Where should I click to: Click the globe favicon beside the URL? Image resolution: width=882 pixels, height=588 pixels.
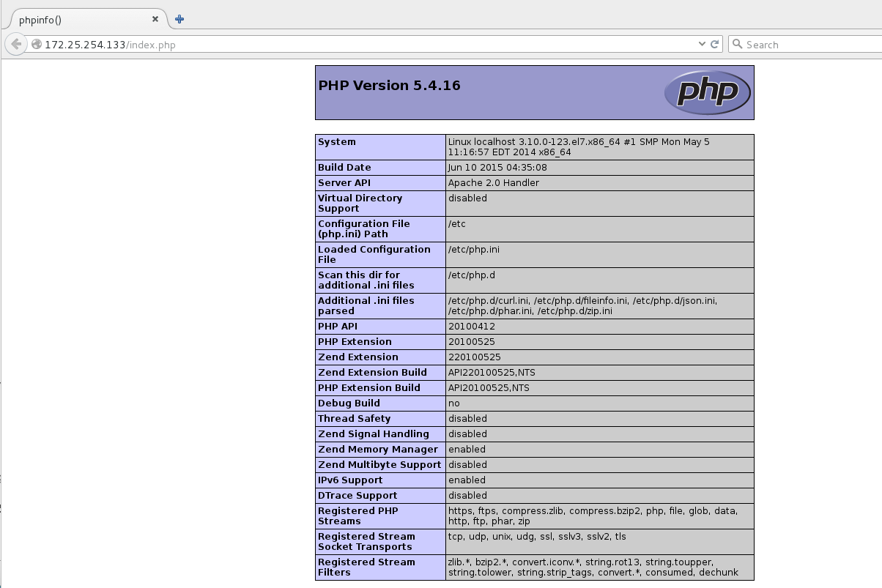36,44
